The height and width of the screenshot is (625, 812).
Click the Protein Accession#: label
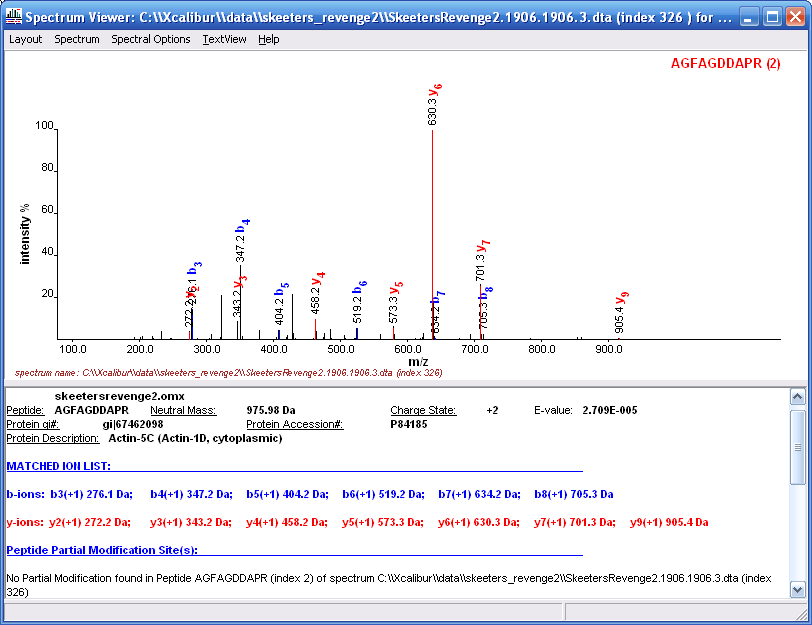295,424
